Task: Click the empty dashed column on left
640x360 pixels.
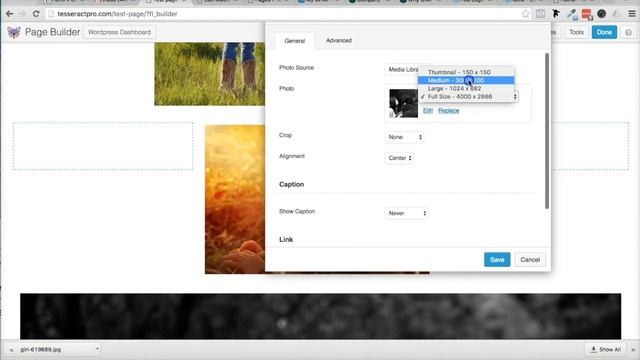Action: click(103, 146)
